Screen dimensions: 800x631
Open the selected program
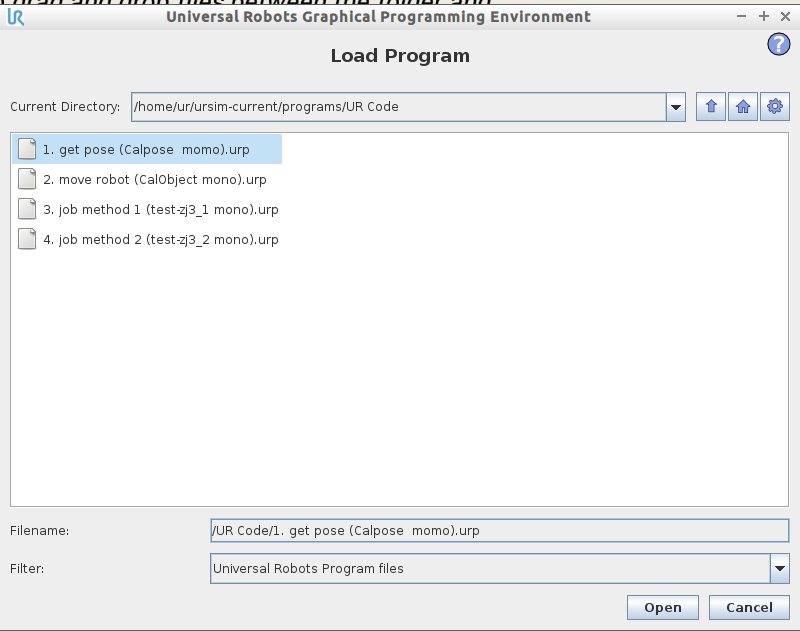[x=663, y=608]
